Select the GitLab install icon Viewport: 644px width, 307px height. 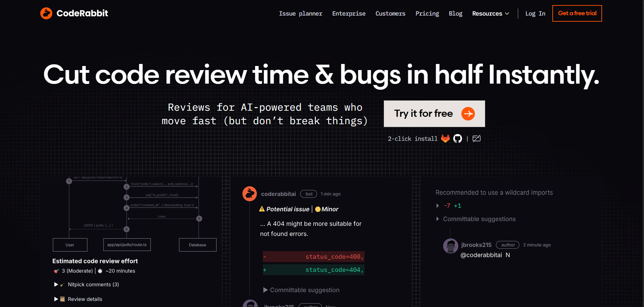pyautogui.click(x=445, y=138)
